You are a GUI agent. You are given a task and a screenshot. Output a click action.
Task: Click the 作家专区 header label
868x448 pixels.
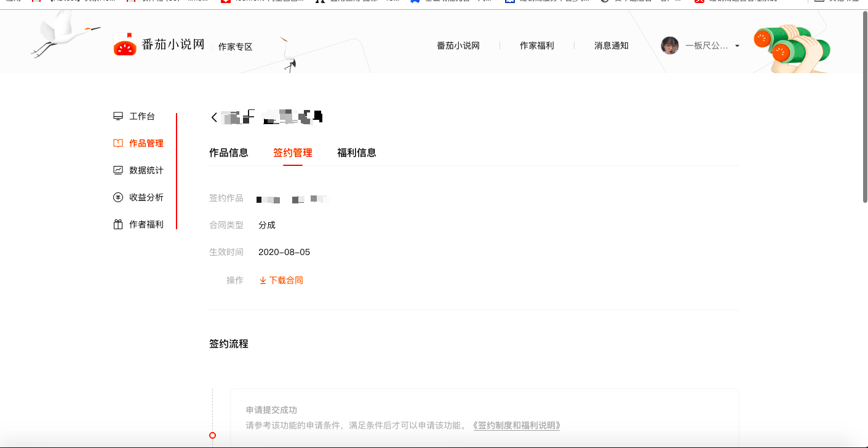click(x=236, y=47)
